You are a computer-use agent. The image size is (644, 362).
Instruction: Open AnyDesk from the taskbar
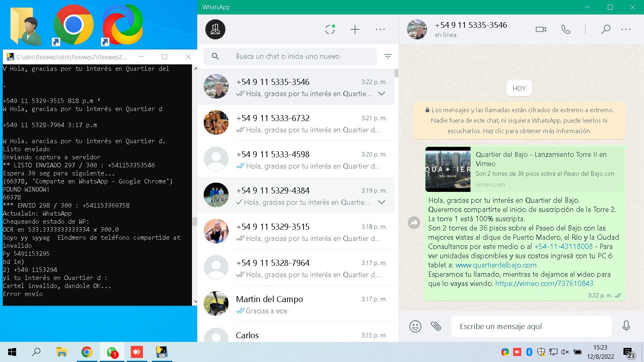click(137, 352)
